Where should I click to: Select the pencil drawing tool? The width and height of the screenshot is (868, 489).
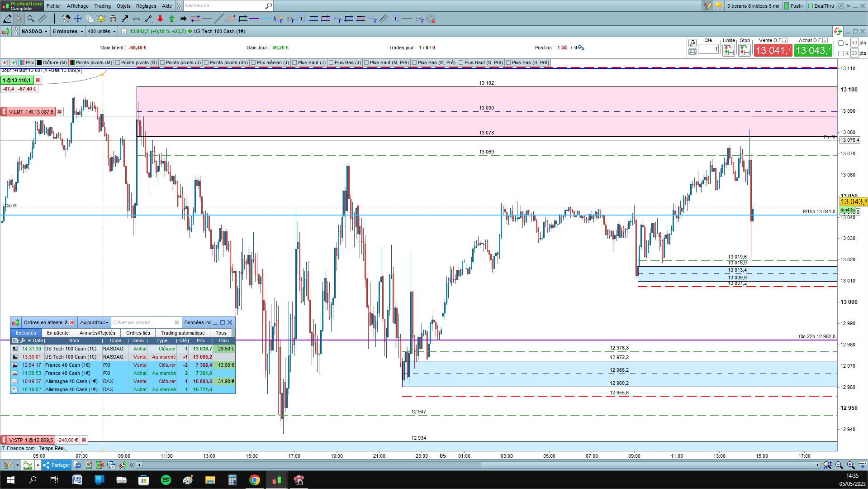coord(7,19)
